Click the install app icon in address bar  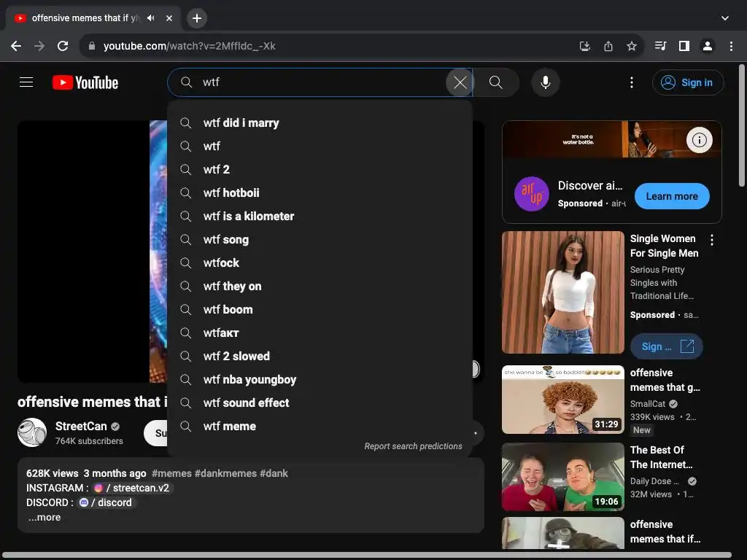click(584, 46)
